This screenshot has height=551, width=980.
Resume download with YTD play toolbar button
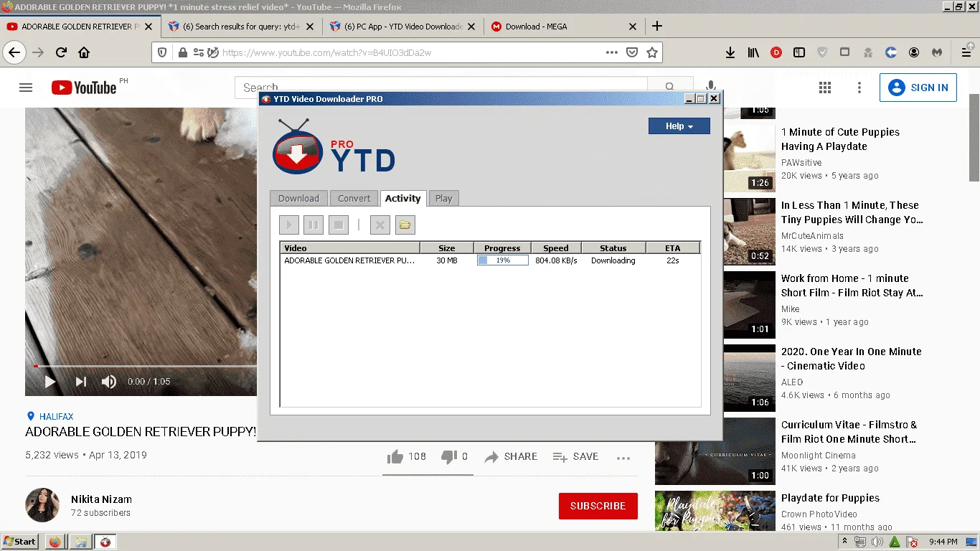coord(289,225)
